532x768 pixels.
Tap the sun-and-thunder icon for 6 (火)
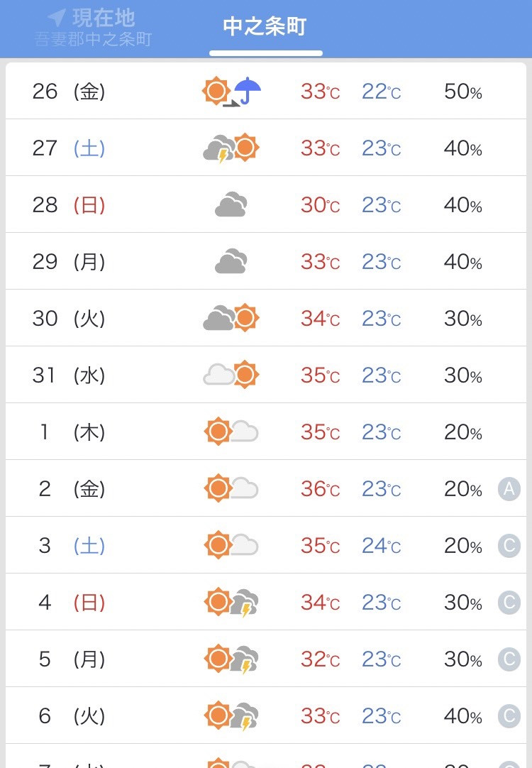231,716
